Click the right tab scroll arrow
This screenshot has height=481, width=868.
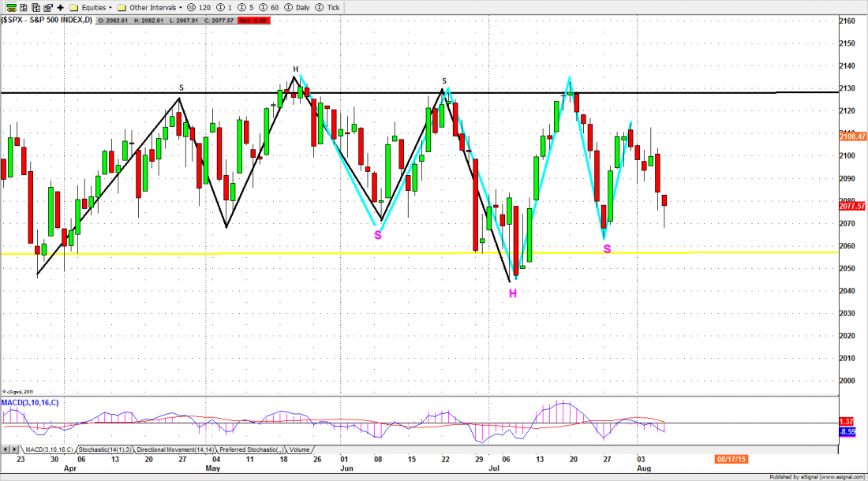(x=13, y=449)
